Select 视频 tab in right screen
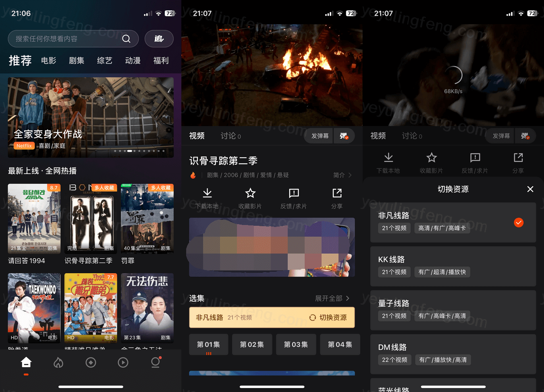544x392 pixels. pos(378,136)
